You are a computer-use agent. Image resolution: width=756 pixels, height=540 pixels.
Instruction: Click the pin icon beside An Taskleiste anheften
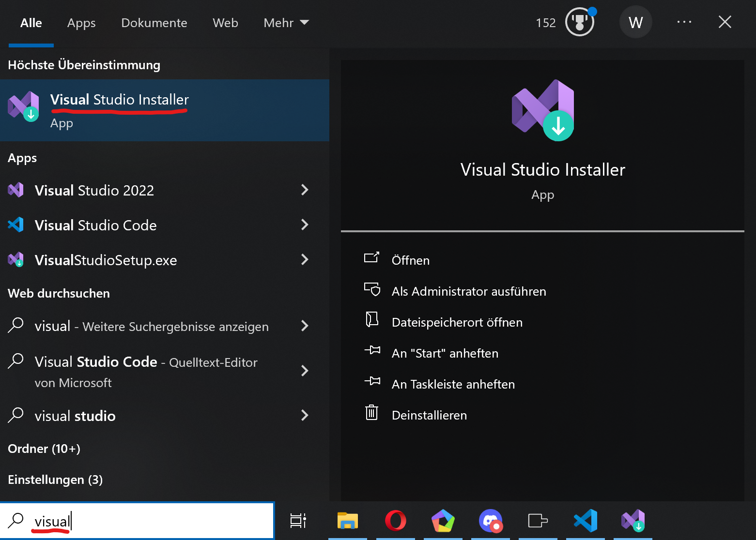[x=372, y=381]
